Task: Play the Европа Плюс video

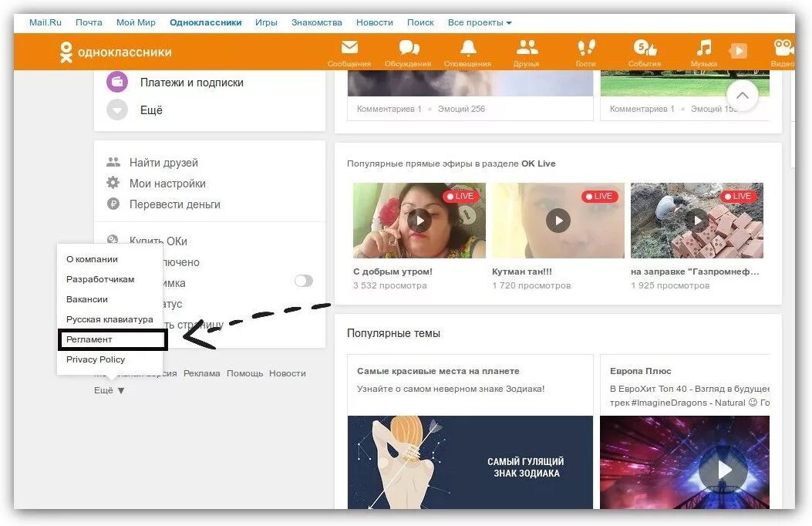Action: (x=723, y=470)
